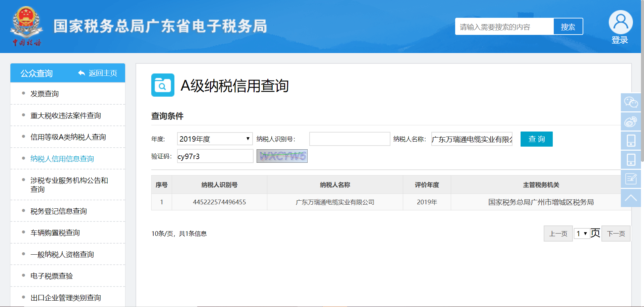Click the scroll-to-top arrow icon
The height and width of the screenshot is (307, 644).
(631, 198)
